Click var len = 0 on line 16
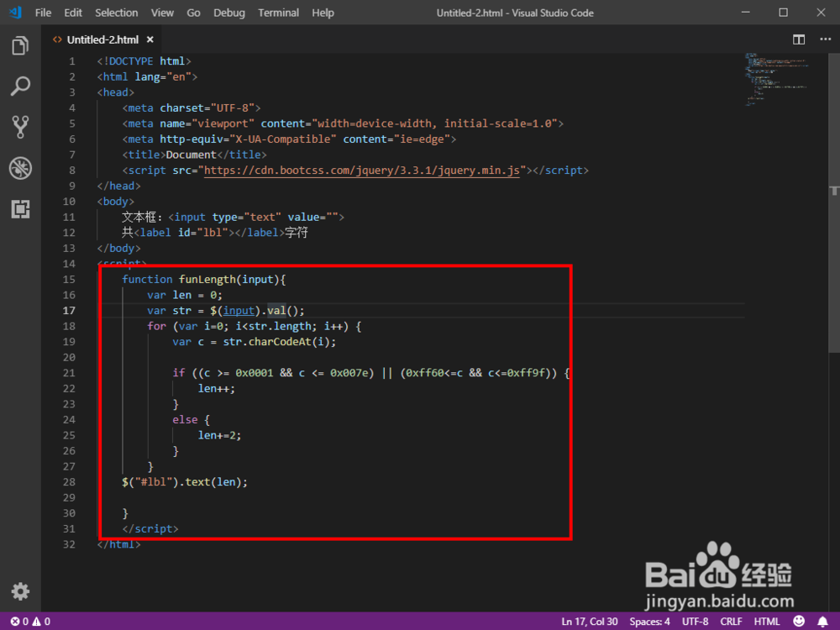840x630 pixels. pos(185,295)
